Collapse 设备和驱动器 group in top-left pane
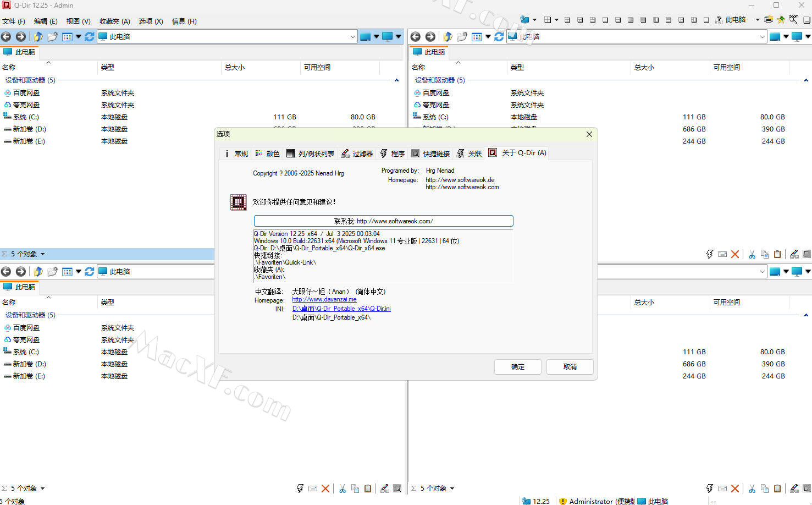 [x=396, y=80]
